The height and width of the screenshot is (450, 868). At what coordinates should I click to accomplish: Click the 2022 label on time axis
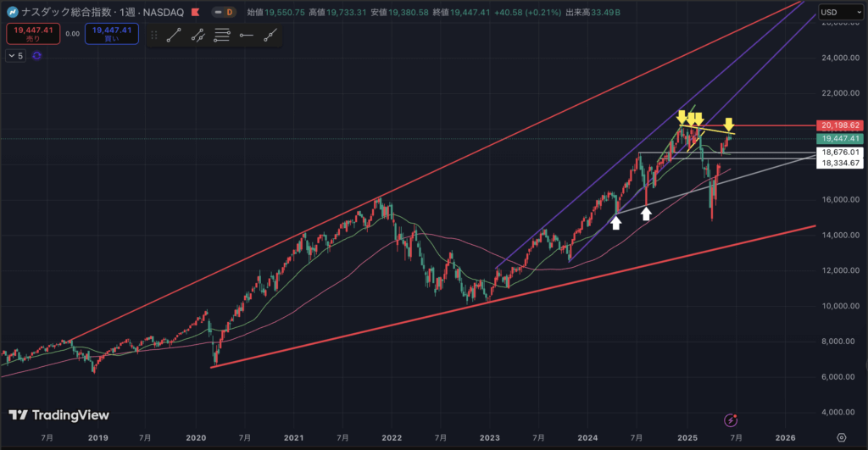click(392, 438)
